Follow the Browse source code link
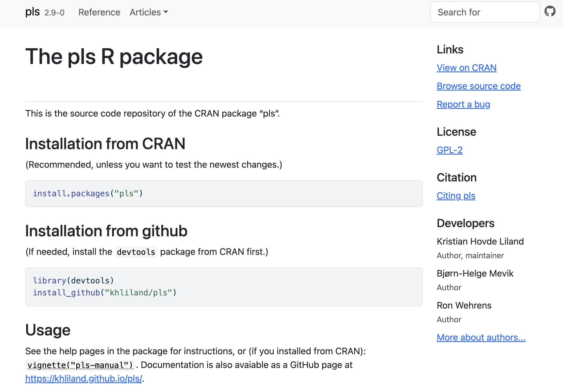The width and height of the screenshot is (563, 392). click(x=479, y=86)
